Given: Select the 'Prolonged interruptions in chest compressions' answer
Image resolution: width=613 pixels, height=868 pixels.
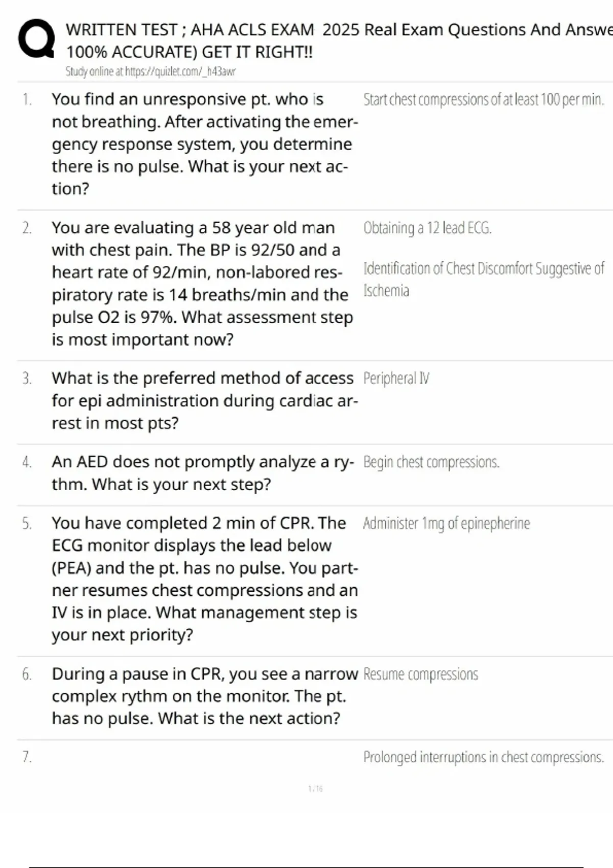Looking at the screenshot, I should point(483,757).
